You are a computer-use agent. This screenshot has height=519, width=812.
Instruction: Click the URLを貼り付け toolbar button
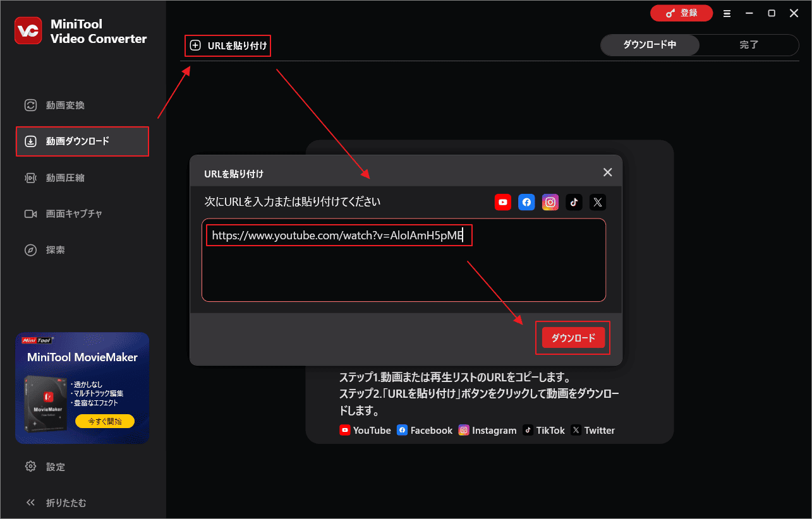(x=228, y=45)
